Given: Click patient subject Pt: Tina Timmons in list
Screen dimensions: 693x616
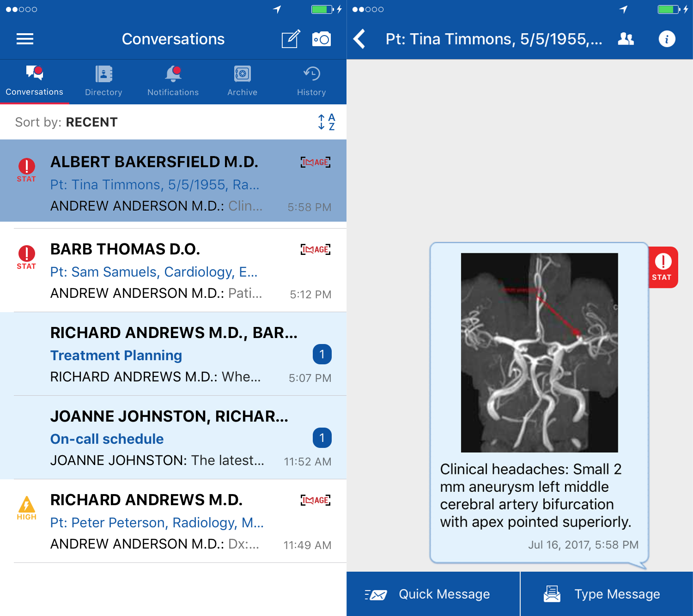Looking at the screenshot, I should [x=155, y=185].
